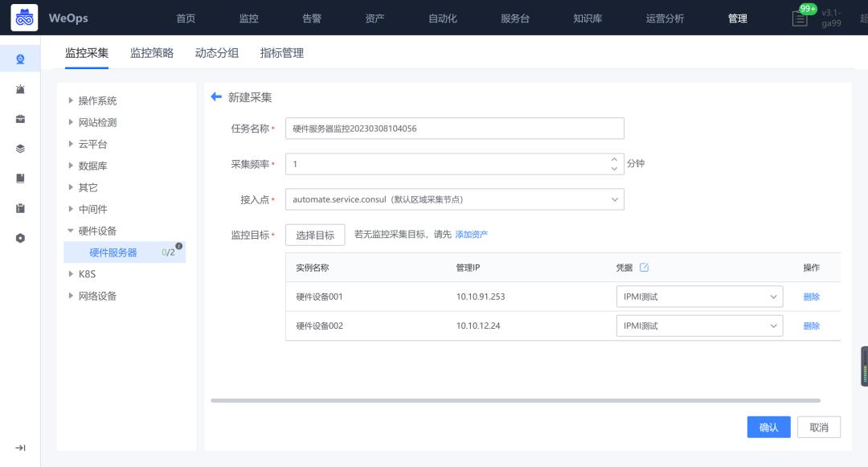This screenshot has width=868, height=467.
Task: Click the settings hexagon icon at sidebar bottom
Action: coord(19,237)
